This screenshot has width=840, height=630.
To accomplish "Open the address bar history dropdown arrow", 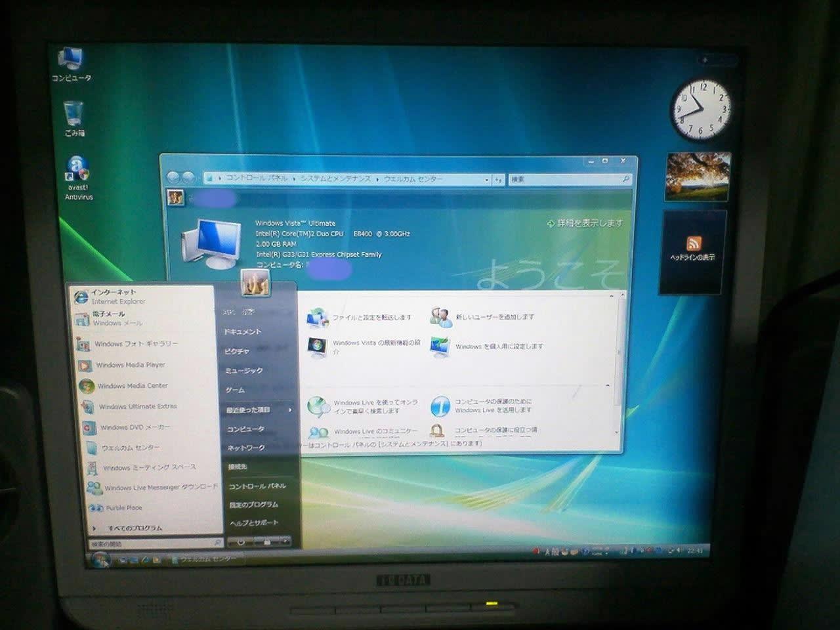I will tap(486, 179).
